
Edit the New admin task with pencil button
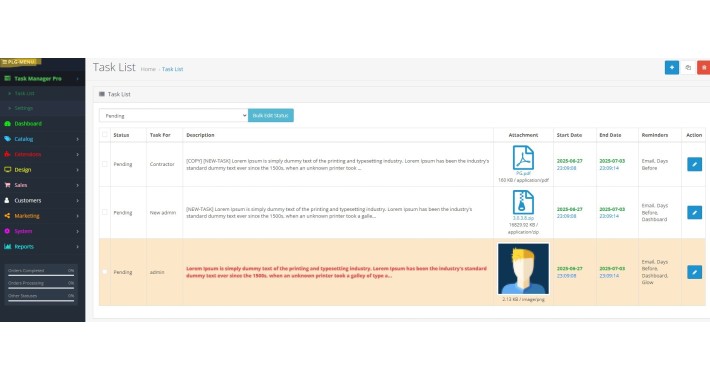pyautogui.click(x=694, y=212)
